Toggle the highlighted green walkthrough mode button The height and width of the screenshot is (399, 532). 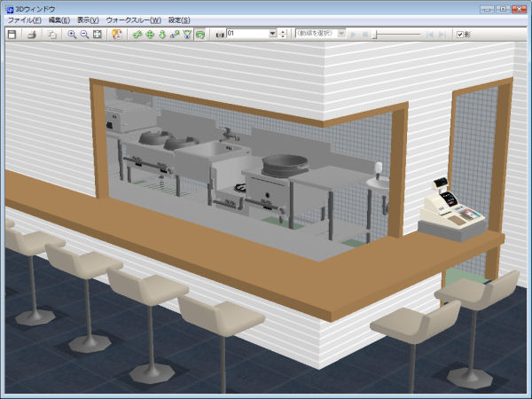[x=200, y=34]
